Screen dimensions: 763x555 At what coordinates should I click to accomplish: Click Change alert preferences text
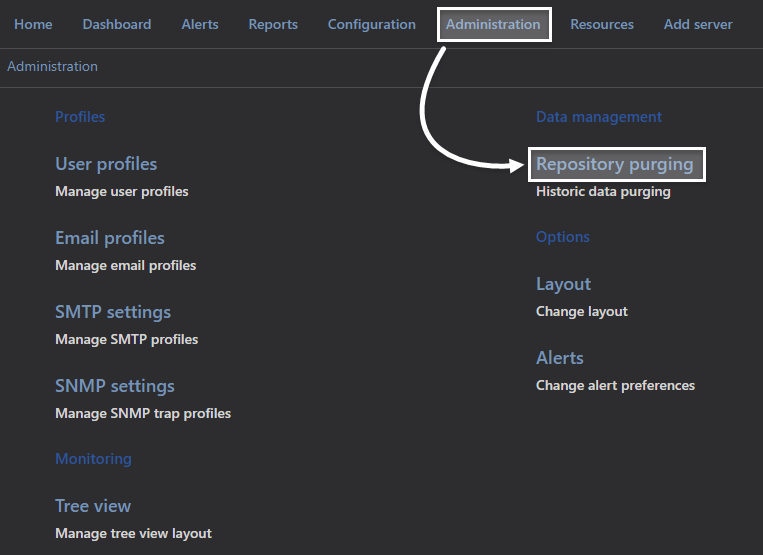pos(616,385)
